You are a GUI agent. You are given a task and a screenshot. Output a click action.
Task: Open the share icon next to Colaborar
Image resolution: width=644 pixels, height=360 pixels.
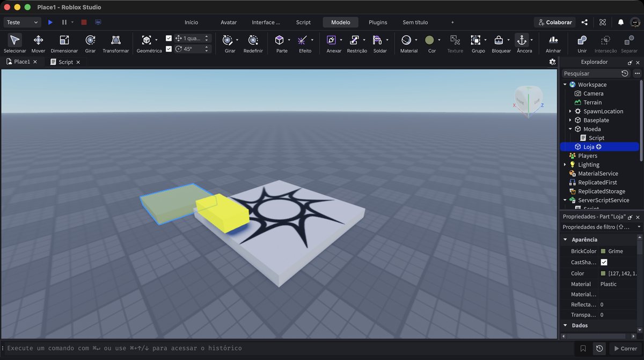584,22
